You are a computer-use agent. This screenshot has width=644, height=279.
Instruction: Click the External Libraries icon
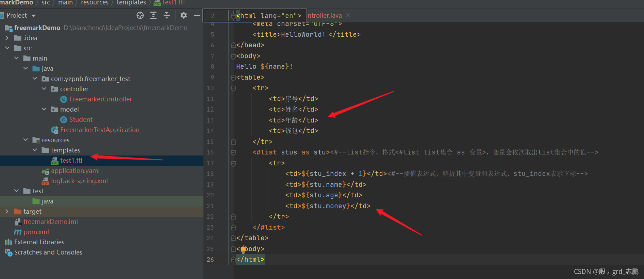coord(9,242)
